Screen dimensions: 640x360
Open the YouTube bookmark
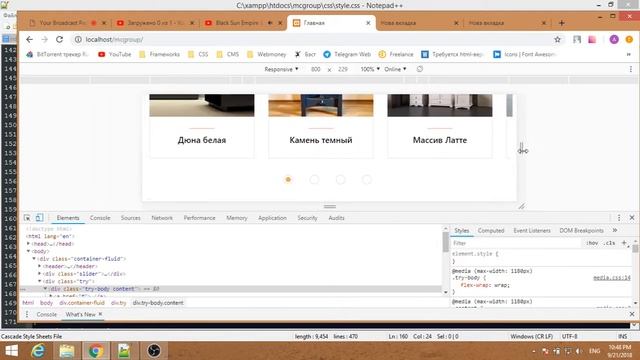(115, 54)
